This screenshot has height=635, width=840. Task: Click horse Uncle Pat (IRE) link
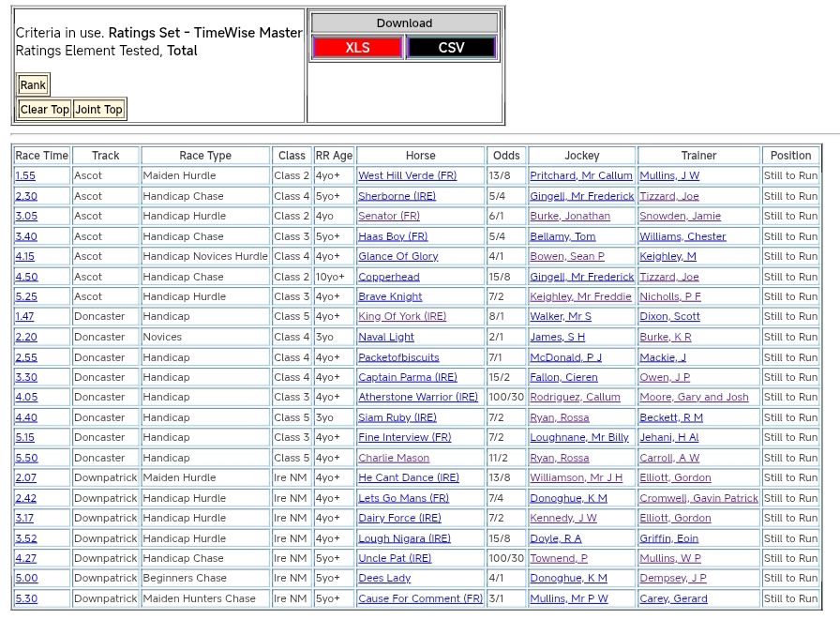click(395, 559)
